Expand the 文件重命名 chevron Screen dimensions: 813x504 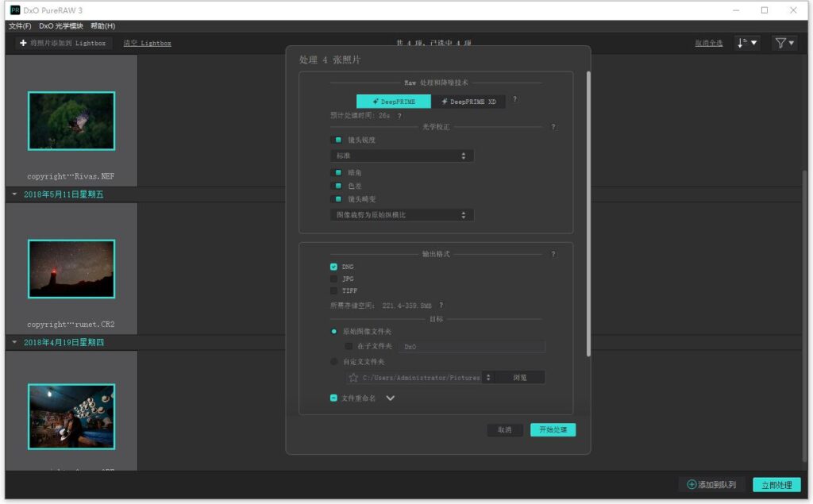click(x=391, y=398)
